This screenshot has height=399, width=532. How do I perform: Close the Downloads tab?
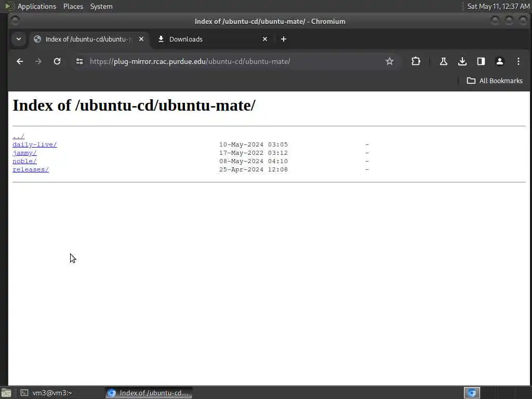coord(265,39)
